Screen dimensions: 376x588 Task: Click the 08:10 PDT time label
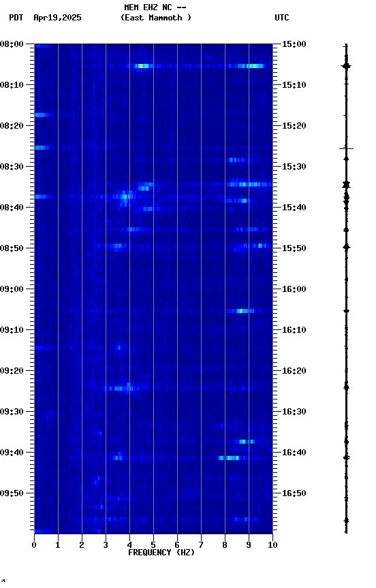point(12,85)
